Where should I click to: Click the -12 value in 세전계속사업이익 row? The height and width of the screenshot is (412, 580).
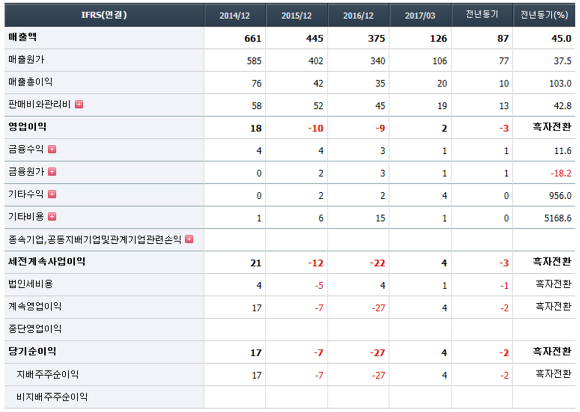point(316,263)
